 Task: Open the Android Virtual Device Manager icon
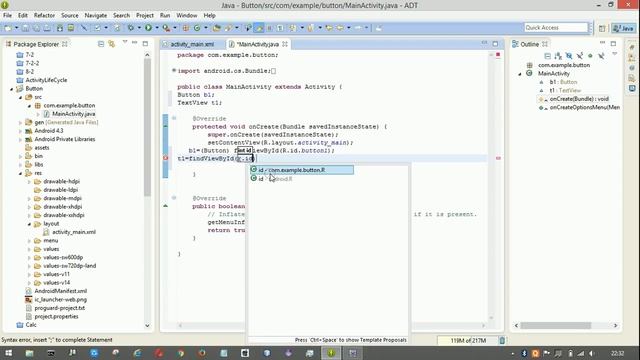click(x=71, y=28)
